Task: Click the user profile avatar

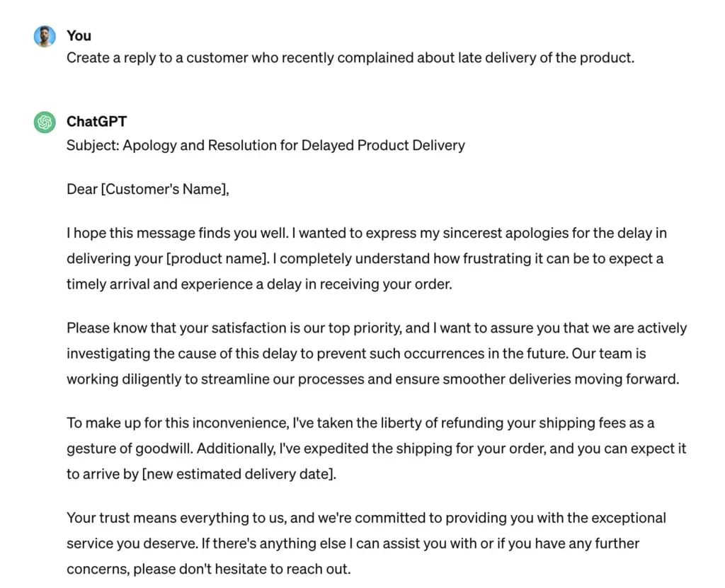Action: 45,36
